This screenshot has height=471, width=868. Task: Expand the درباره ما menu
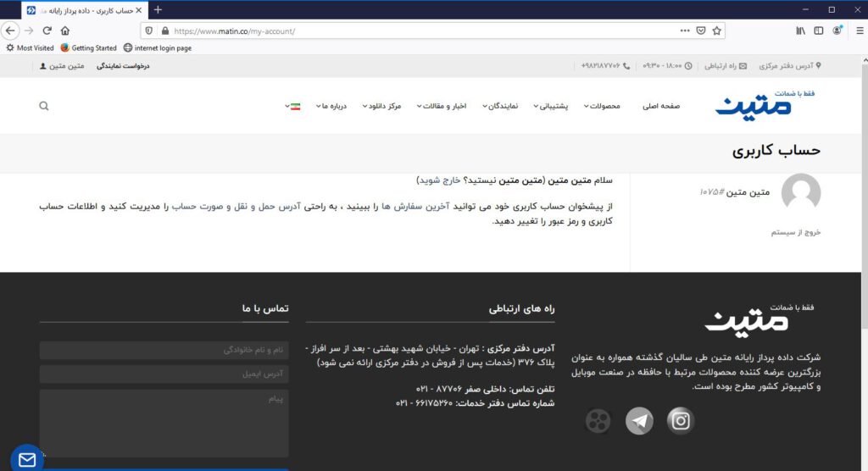[x=331, y=106]
